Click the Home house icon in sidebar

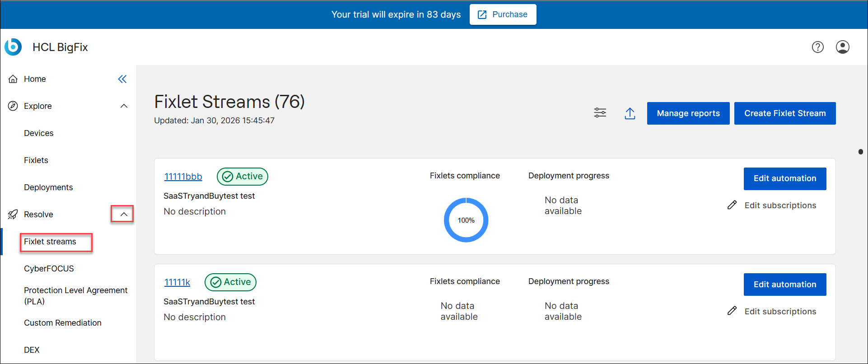tap(13, 79)
